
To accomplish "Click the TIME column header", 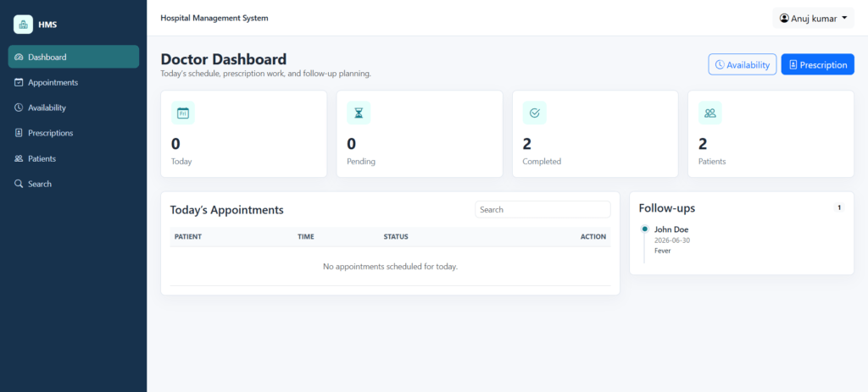I will (305, 236).
